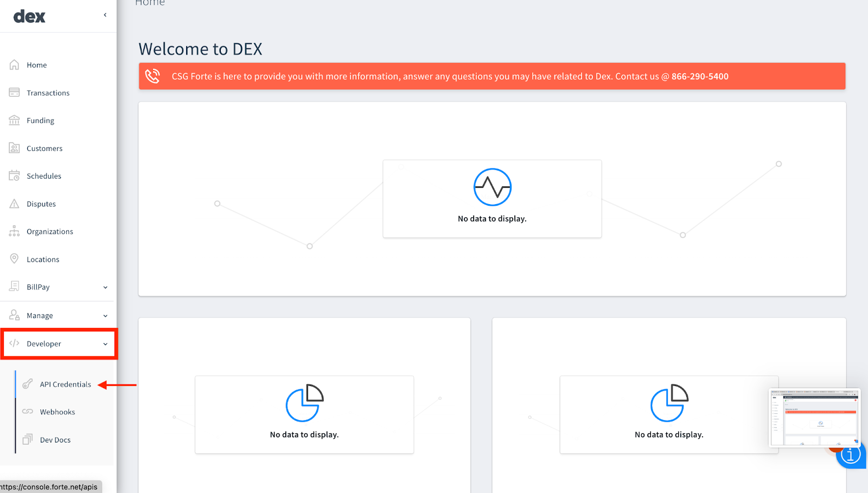Screen dimensions: 868x493
Task: Select the Locations pin icon
Action: click(15, 259)
